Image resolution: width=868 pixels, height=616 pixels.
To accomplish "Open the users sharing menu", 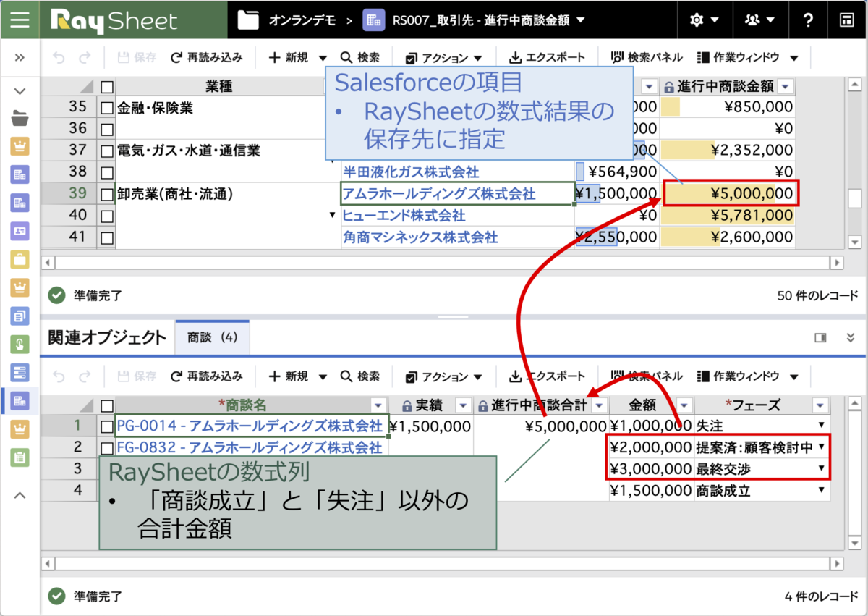I will 759,20.
